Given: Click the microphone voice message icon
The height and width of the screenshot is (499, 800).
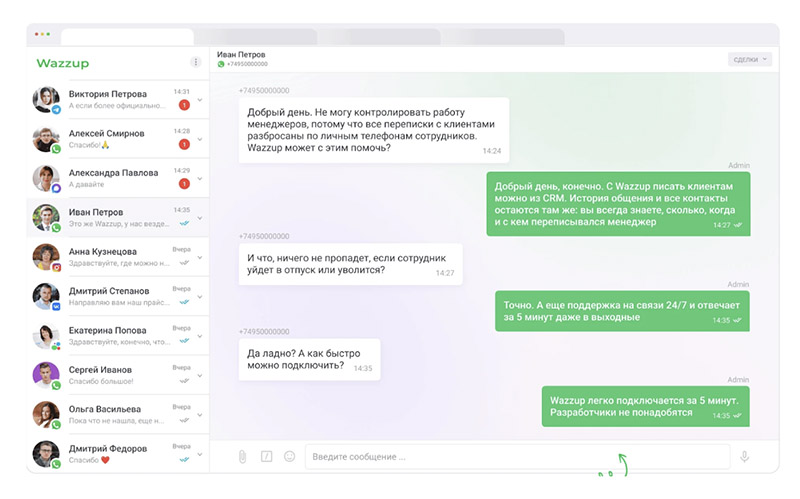Looking at the screenshot, I should click(744, 456).
